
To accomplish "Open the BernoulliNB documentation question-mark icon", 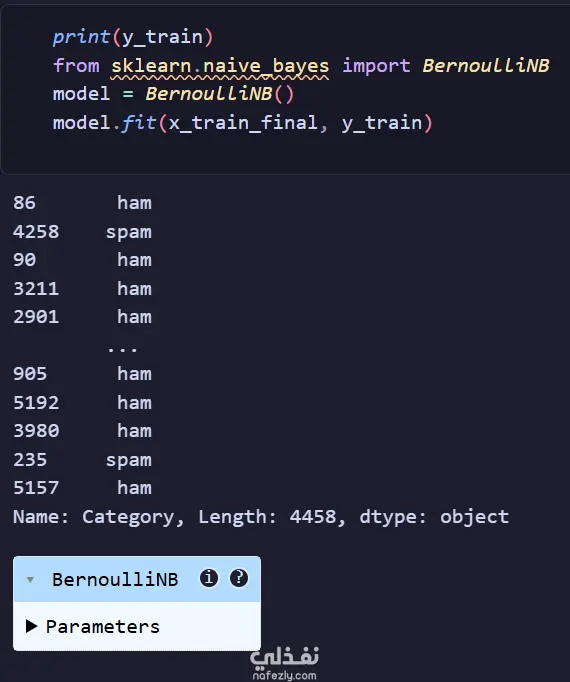I will (239, 578).
